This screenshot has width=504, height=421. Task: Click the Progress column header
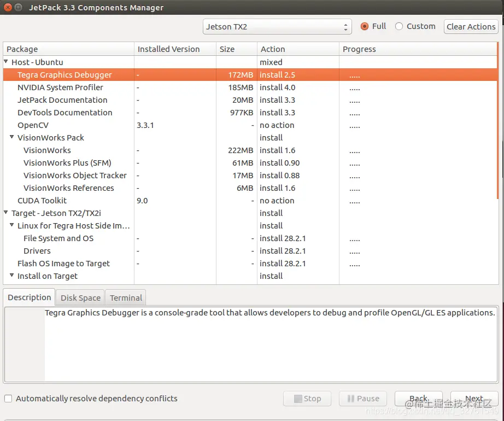(418, 49)
